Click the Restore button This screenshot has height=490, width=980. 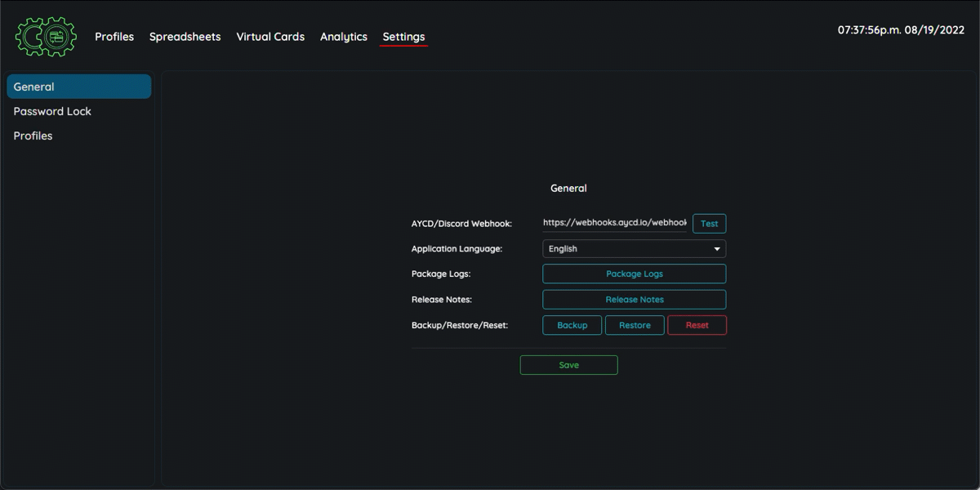(635, 325)
